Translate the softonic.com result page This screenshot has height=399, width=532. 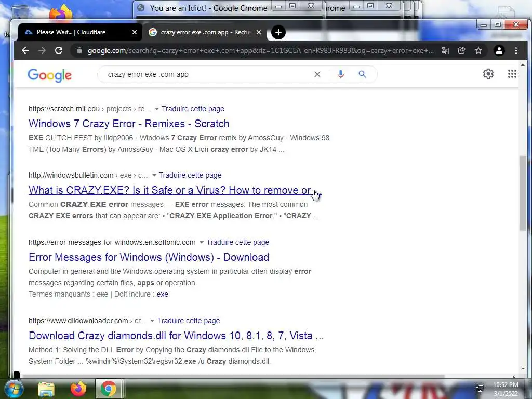click(238, 242)
